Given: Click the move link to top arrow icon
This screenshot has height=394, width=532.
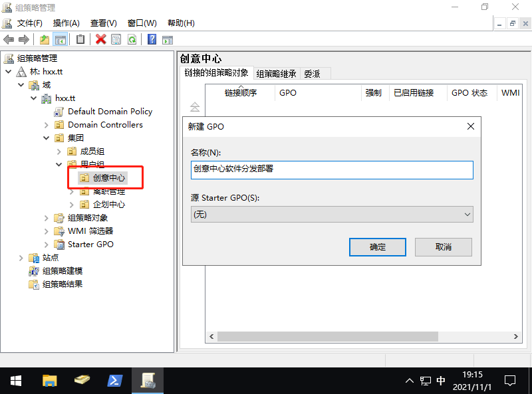Looking at the screenshot, I should point(195,107).
